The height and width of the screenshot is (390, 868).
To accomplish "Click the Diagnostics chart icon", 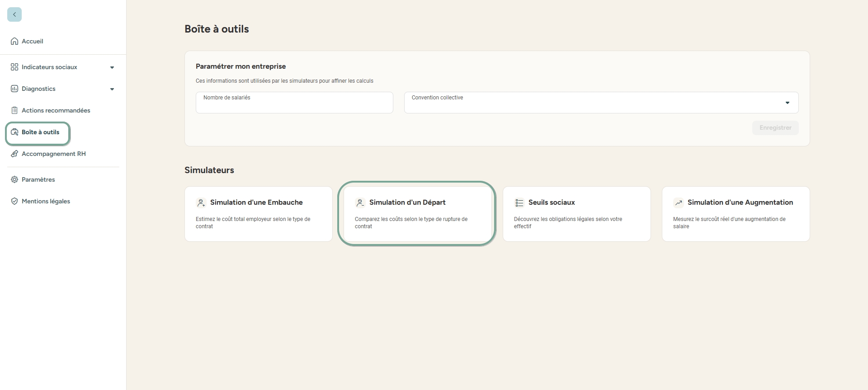I will [14, 89].
